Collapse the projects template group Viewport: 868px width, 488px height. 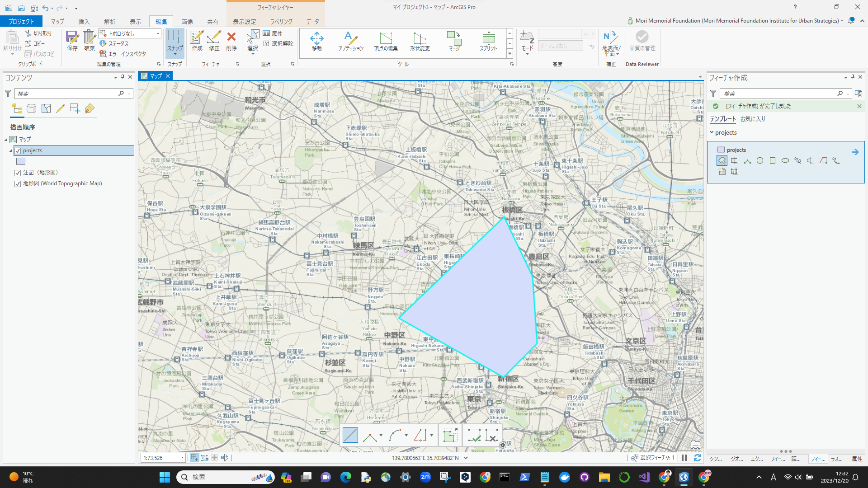click(x=712, y=132)
